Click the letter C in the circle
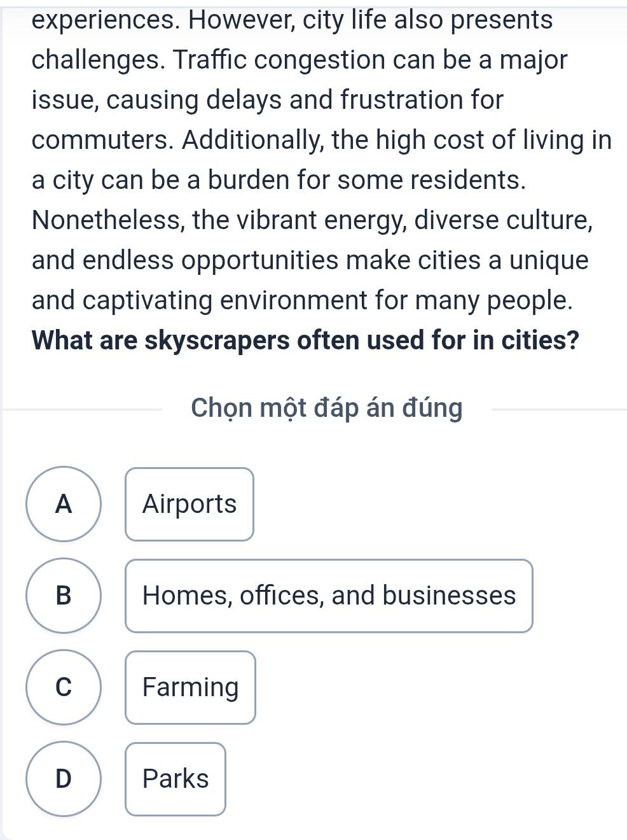Screen dimensions: 627x840 (x=64, y=687)
